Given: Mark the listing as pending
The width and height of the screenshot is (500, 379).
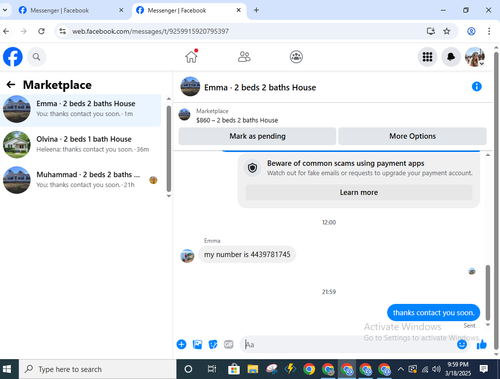Looking at the screenshot, I should pos(257,136).
